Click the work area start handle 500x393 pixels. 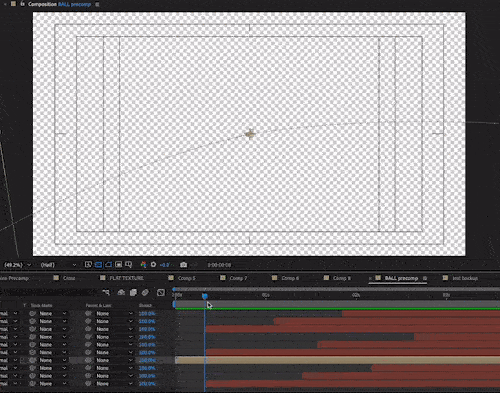click(x=174, y=304)
